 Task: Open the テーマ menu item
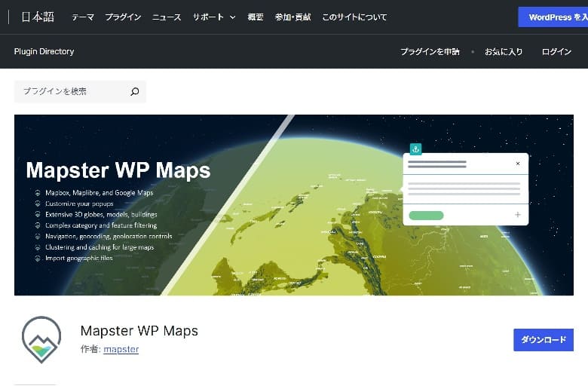point(83,17)
